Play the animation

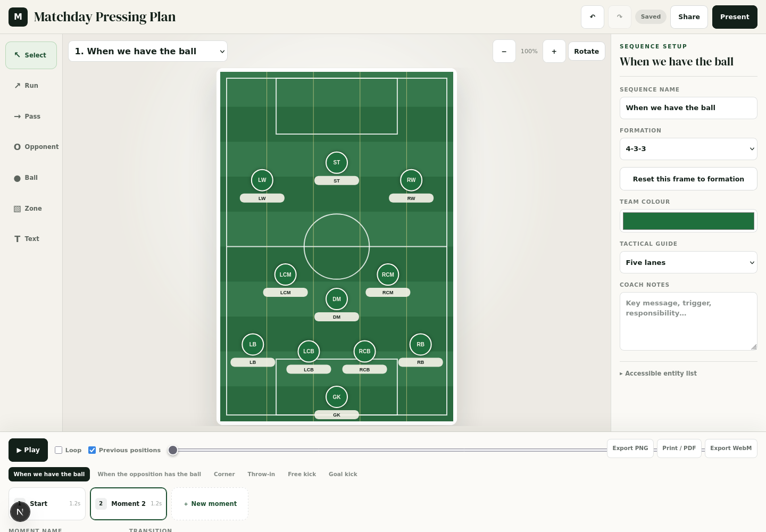pyautogui.click(x=28, y=450)
